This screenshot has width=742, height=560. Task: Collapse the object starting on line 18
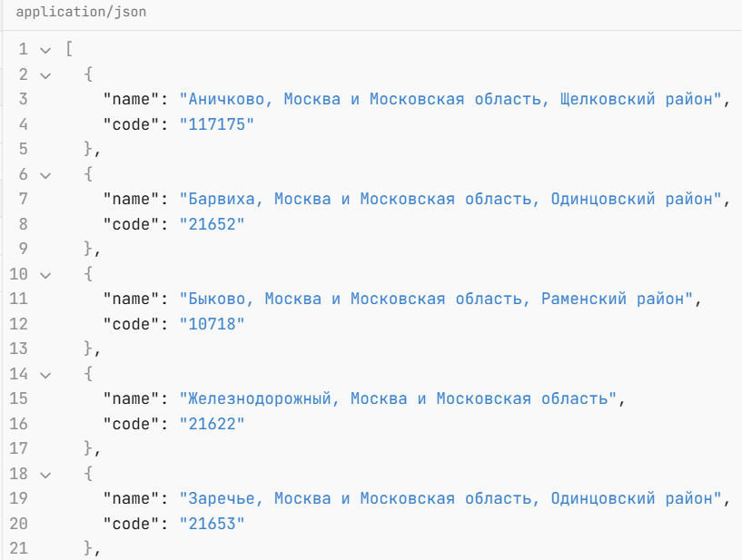pos(45,473)
